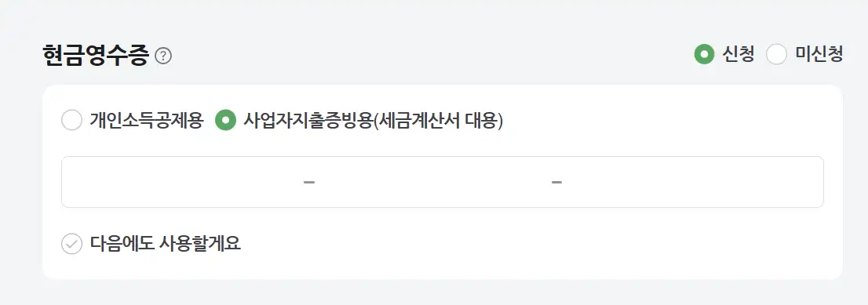
Task: Click the first dash separator in number field
Action: [309, 182]
